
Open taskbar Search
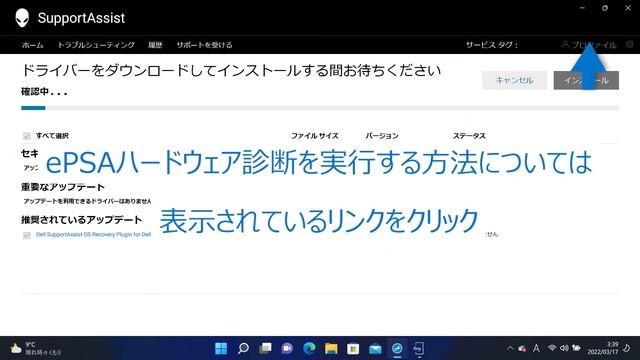(243, 349)
